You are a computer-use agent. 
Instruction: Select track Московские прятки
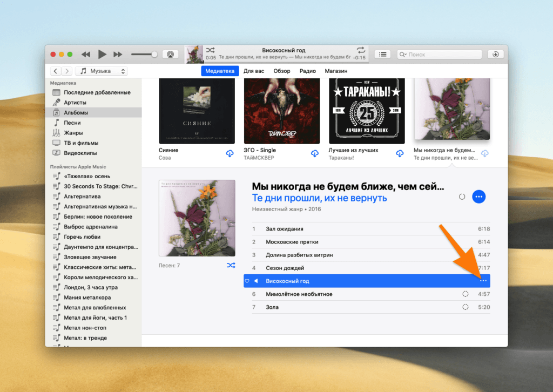(x=371, y=242)
